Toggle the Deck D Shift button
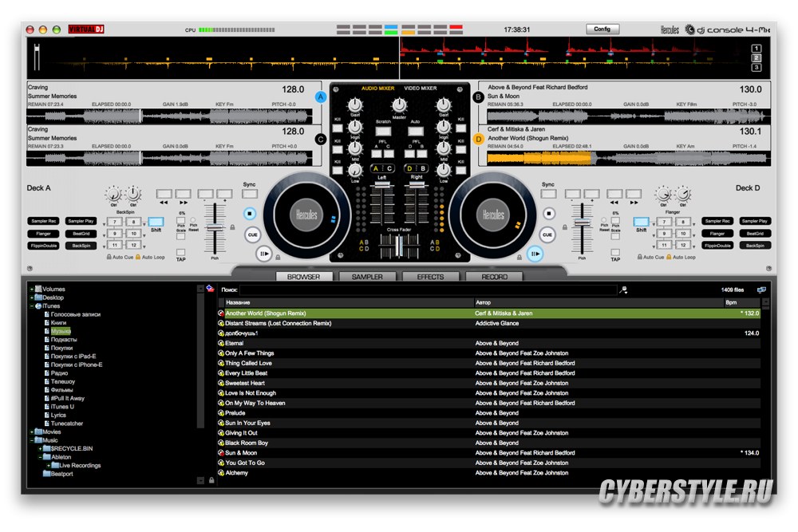The image size is (798, 532). (642, 222)
